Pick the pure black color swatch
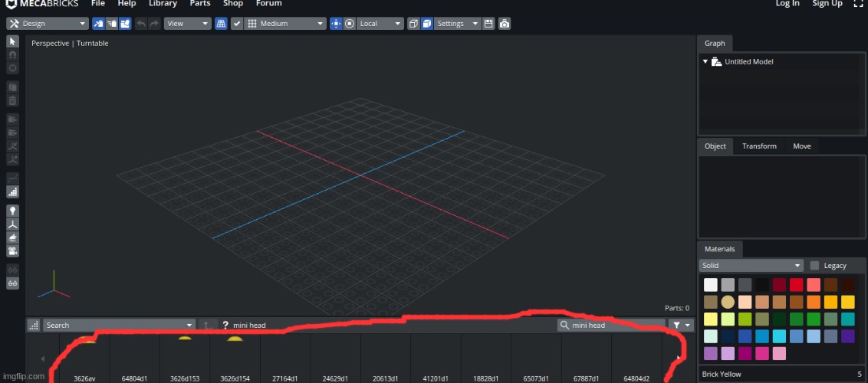Screen dimensions: 868x383 (x=761, y=285)
